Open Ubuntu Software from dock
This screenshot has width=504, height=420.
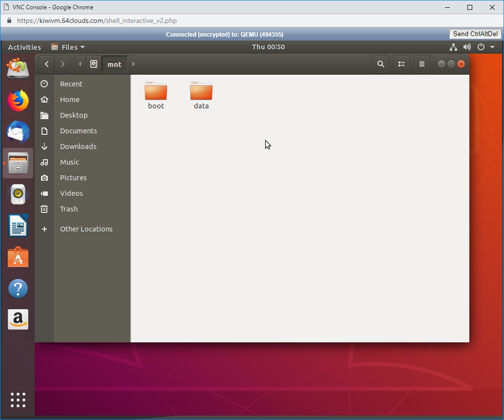click(x=18, y=257)
